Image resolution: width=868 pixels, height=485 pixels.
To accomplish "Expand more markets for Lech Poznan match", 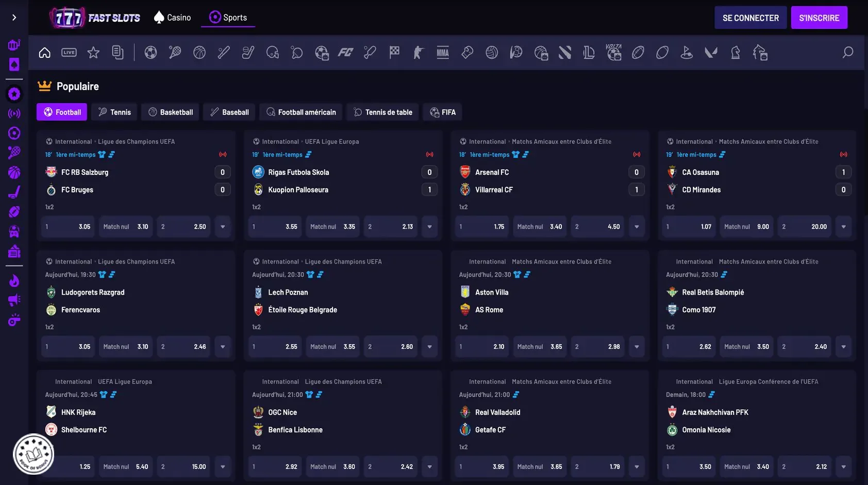I will pos(429,347).
